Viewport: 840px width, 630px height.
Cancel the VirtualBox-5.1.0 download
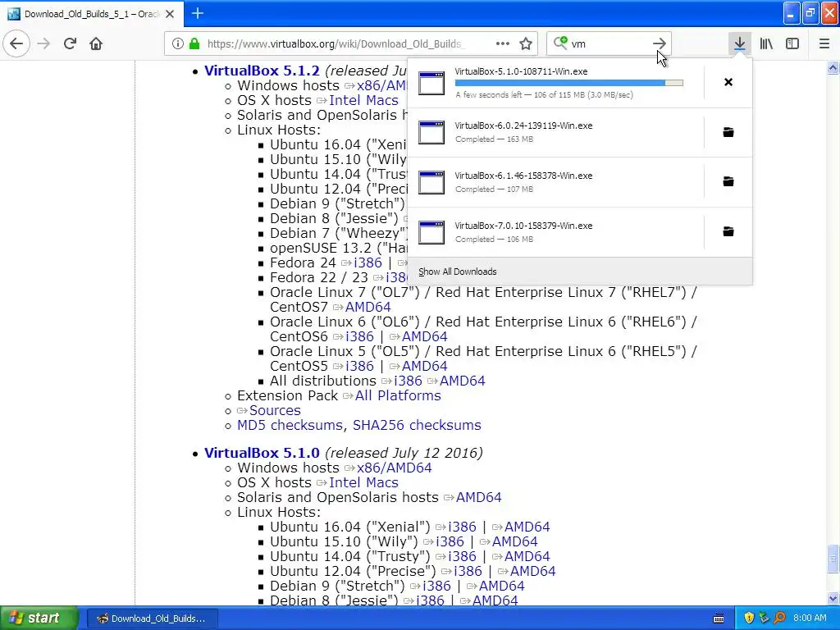[728, 82]
